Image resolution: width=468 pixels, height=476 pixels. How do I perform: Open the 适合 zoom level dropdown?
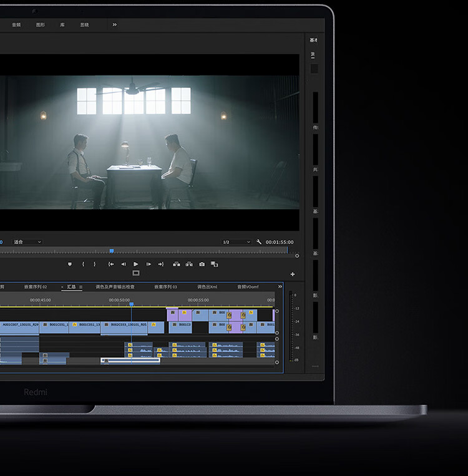[x=27, y=242]
